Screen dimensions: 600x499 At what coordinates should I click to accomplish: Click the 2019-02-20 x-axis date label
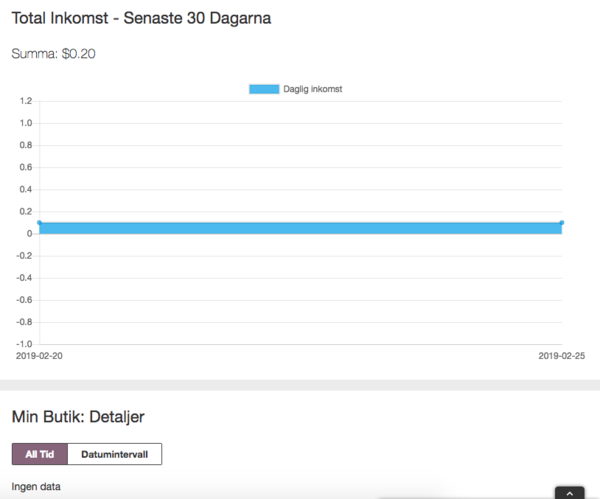[x=39, y=355]
